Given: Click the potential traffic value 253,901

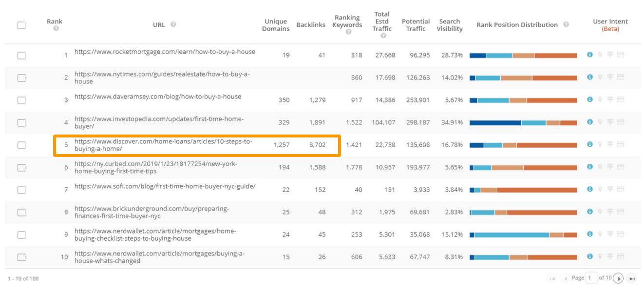Looking at the screenshot, I should tap(418, 100).
